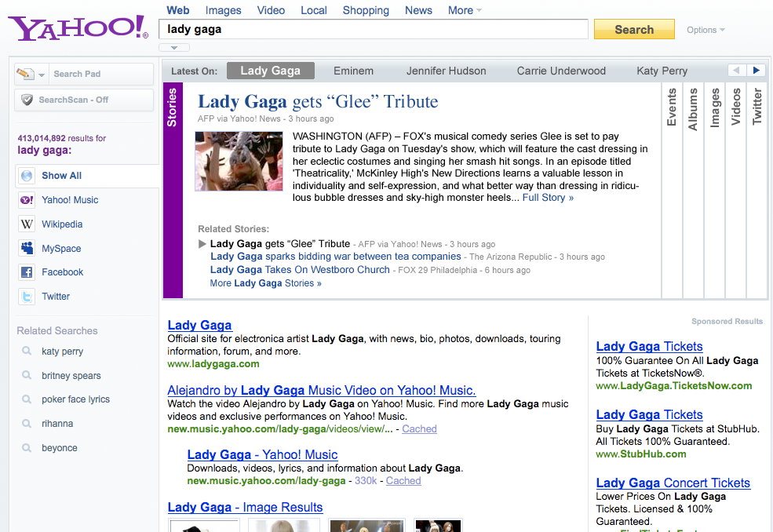Click magnifier icon next to katy perry

(27, 352)
